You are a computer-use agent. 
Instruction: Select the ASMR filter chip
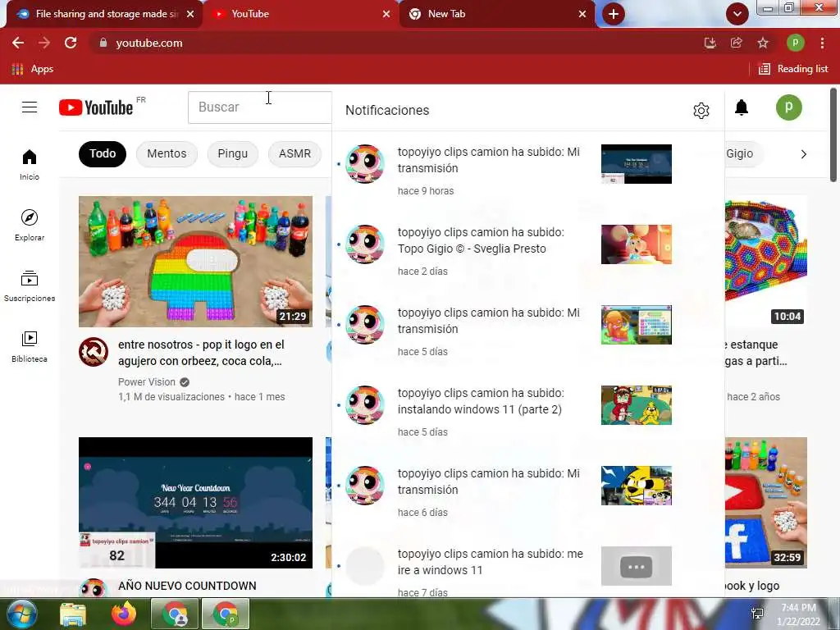294,153
